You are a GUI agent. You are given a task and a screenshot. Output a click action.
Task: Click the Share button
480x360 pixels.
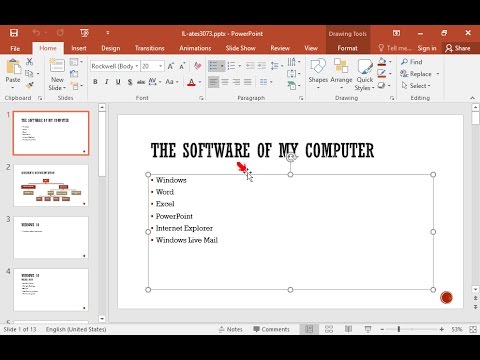click(x=458, y=48)
